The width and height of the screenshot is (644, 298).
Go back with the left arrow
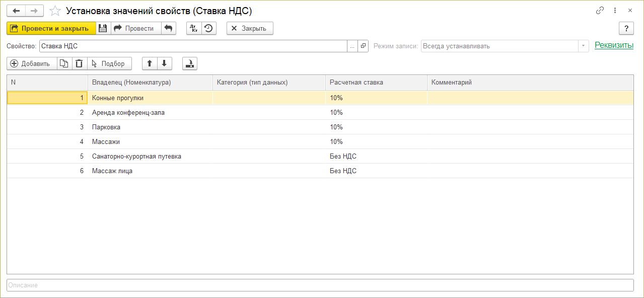coord(16,11)
